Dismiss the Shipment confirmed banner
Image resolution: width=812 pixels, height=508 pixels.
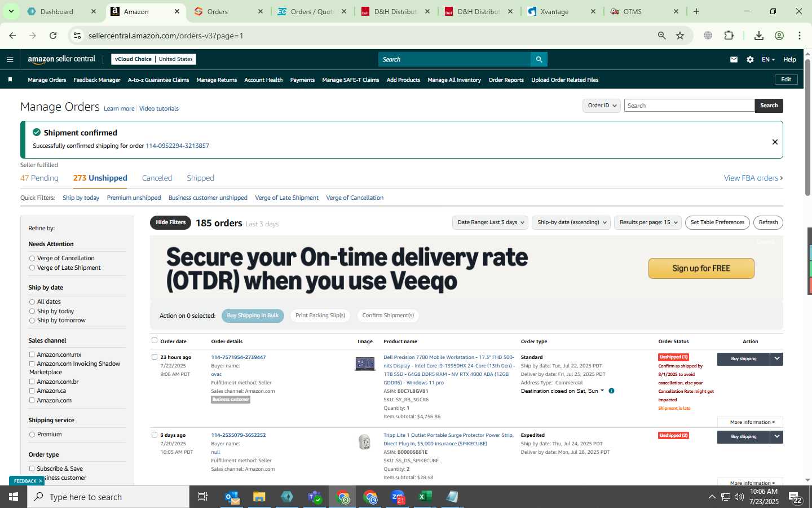[x=775, y=142]
